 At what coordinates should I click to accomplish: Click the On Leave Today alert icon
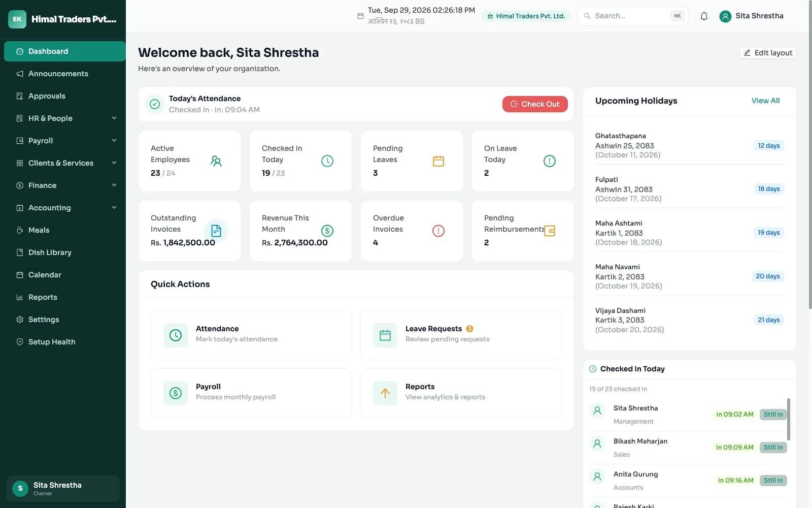550,161
